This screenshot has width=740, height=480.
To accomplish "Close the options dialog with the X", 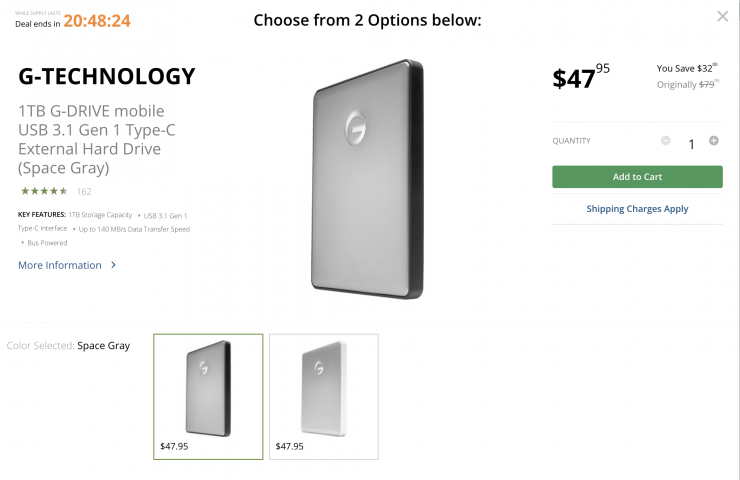I will coord(723,16).
